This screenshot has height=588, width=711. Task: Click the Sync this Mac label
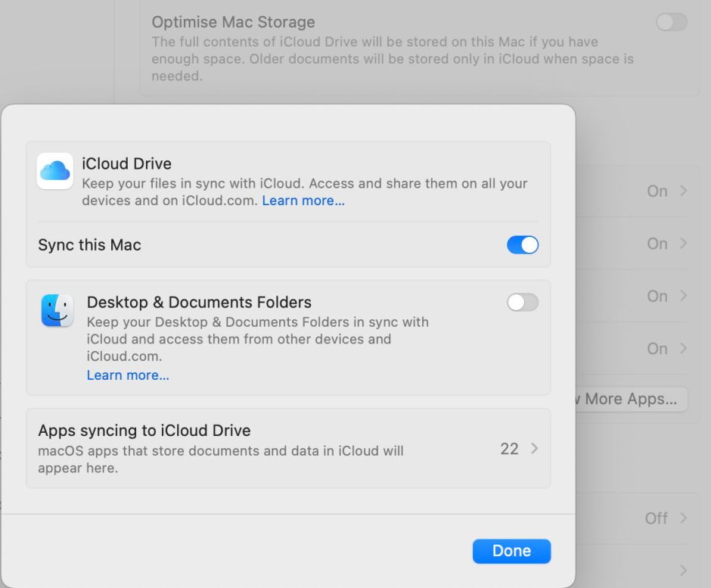pyautogui.click(x=89, y=244)
